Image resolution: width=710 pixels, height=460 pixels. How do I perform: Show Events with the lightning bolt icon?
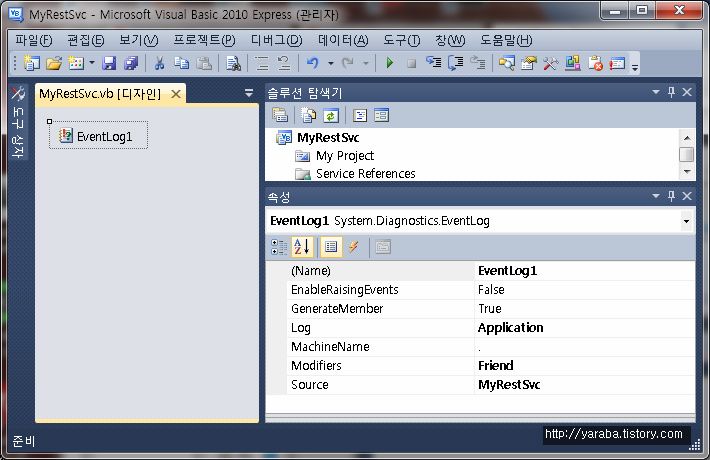353,247
